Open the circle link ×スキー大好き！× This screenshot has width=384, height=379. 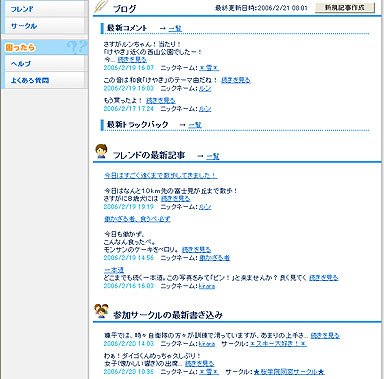click(x=278, y=344)
